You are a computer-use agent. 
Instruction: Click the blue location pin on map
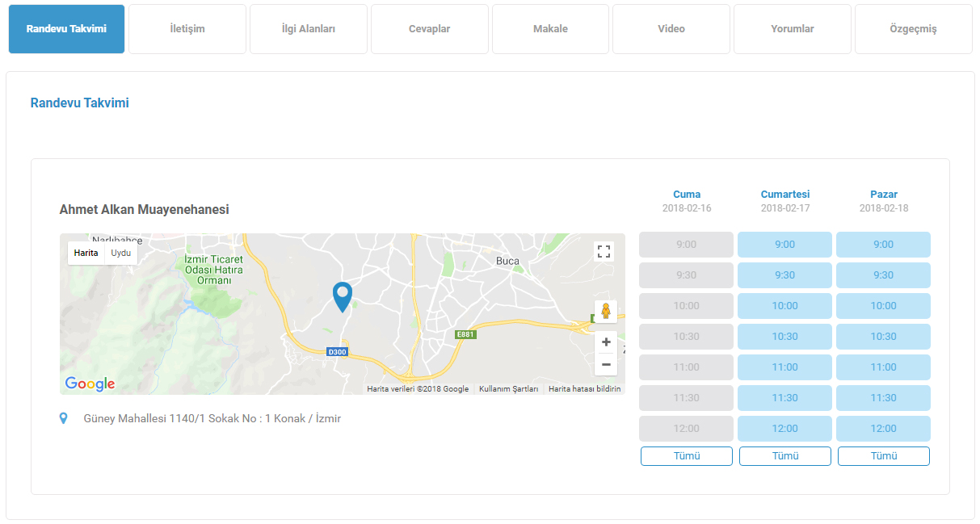[343, 296]
